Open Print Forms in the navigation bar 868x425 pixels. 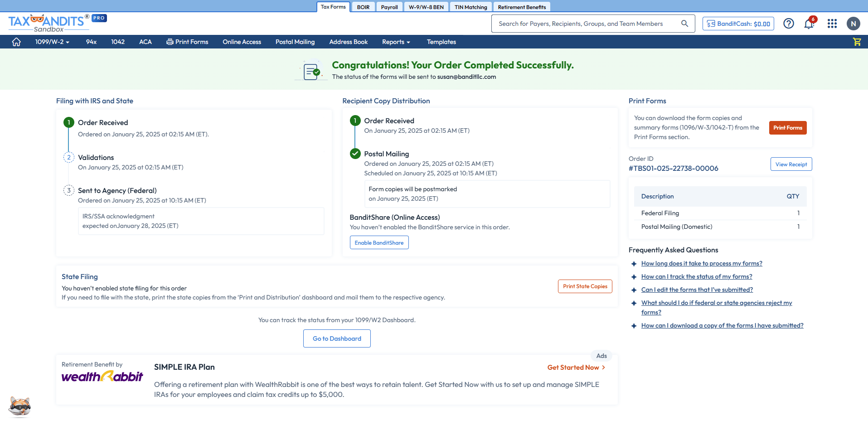187,42
